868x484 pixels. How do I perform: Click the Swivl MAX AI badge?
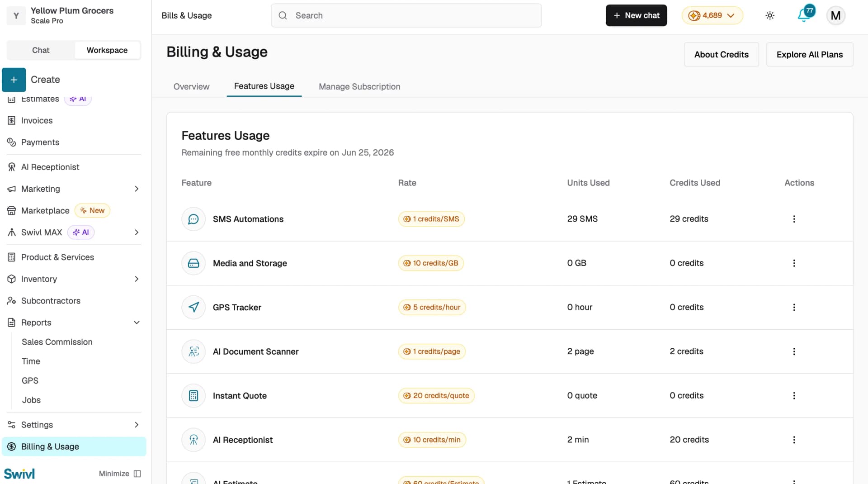(x=81, y=233)
